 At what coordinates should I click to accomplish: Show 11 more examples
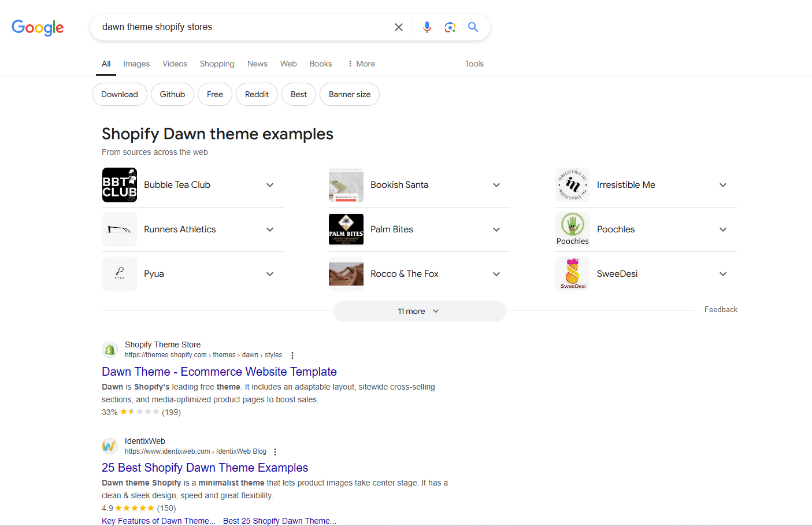420,311
